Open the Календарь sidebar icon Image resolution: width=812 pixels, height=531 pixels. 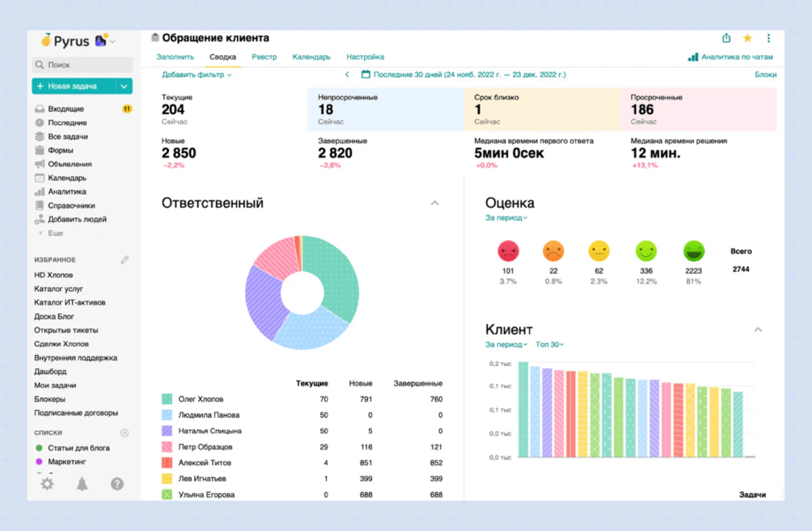(40, 178)
